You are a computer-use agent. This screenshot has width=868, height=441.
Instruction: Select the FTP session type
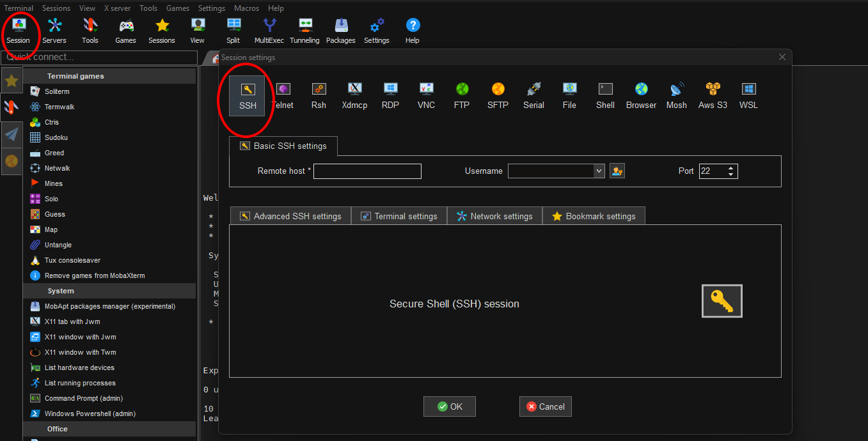(x=462, y=96)
